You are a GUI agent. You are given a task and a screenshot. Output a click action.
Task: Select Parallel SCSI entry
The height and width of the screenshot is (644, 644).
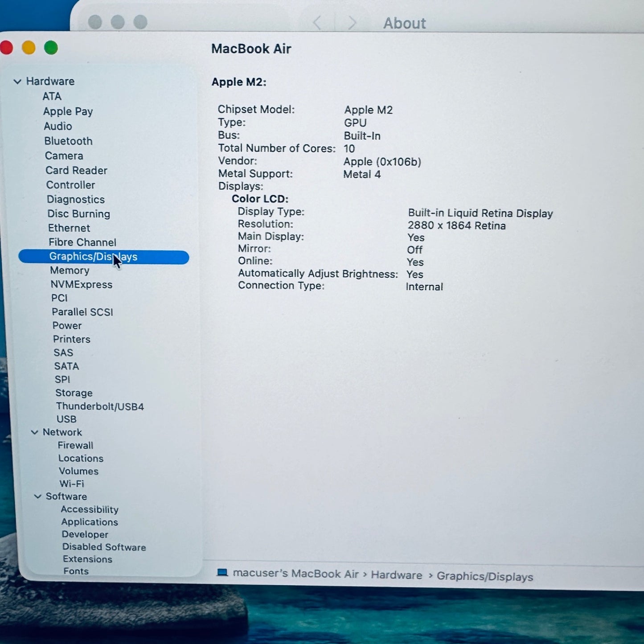(x=82, y=312)
